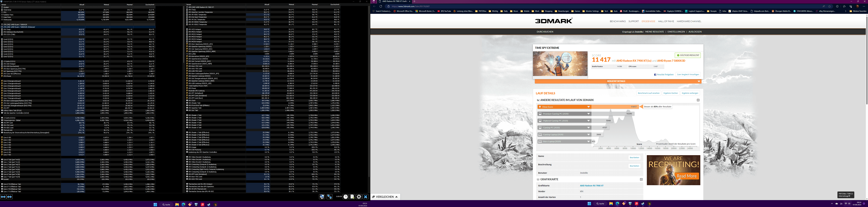
Task: Open HALL OF FAME menu
Action: click(666, 21)
